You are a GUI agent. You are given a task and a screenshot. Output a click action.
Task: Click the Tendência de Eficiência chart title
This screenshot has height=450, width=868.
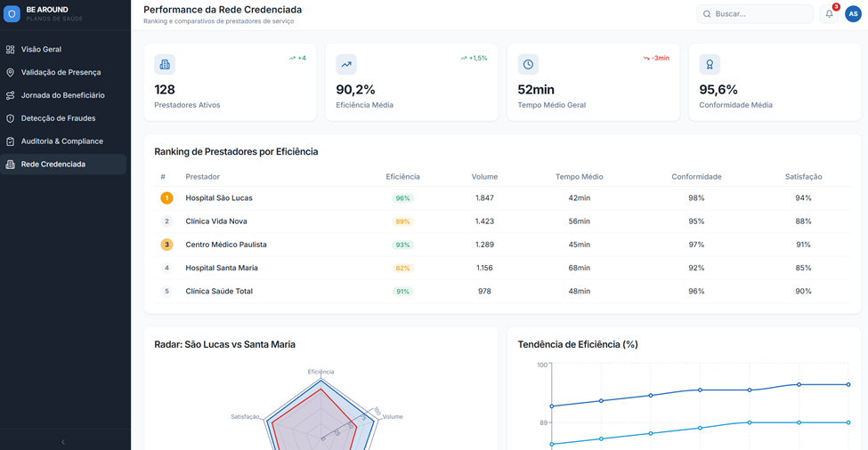(x=578, y=344)
